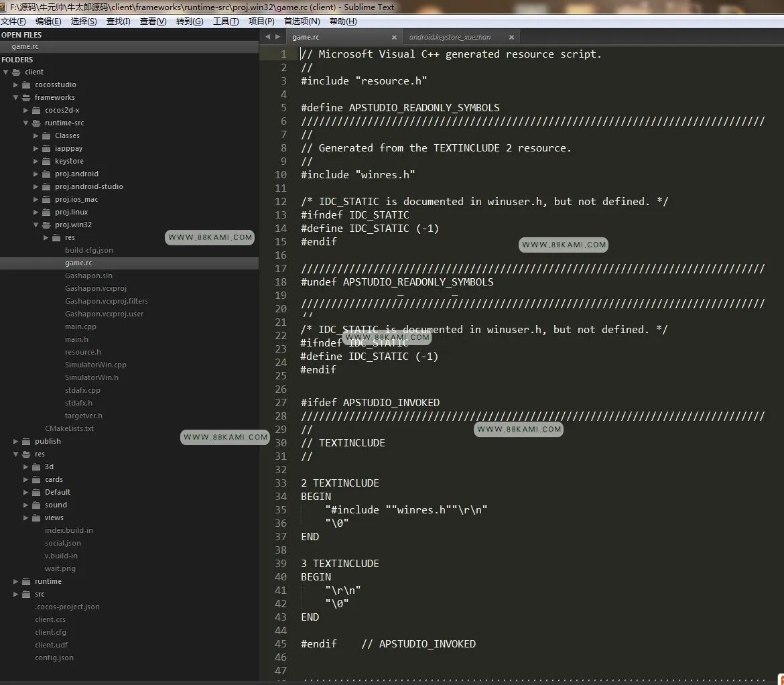
Task: Open main.cpp in the sidebar
Action: click(80, 326)
